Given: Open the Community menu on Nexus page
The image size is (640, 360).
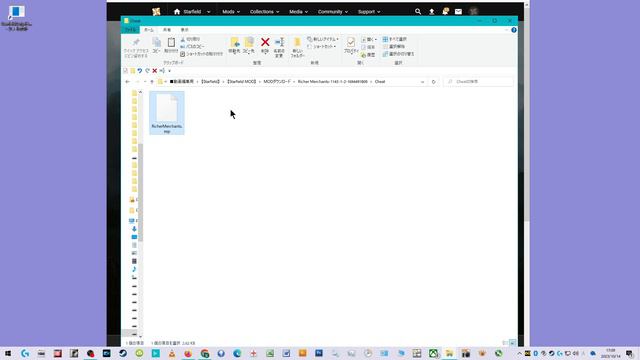Looking at the screenshot, I should pos(333,12).
